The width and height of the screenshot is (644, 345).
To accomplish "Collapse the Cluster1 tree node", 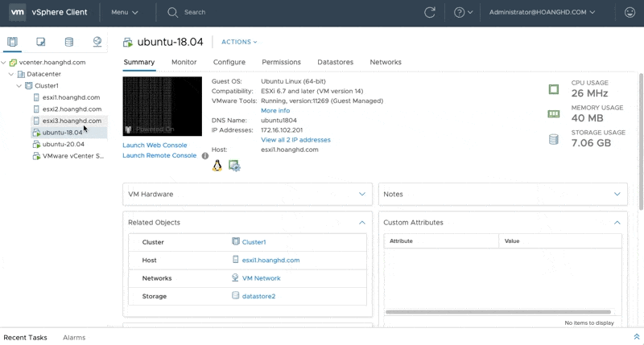I will tap(19, 86).
